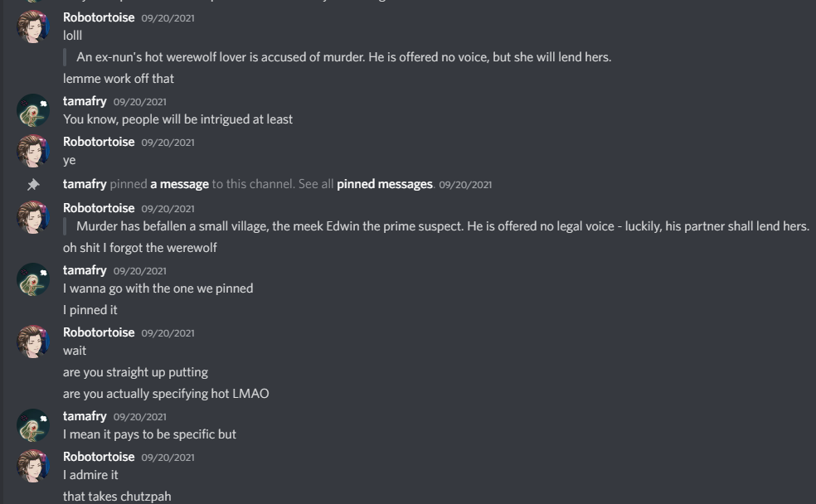The height and width of the screenshot is (504, 816).
Task: Click Robotortoise's avatar beside the "ye" message
Action: 33,151
